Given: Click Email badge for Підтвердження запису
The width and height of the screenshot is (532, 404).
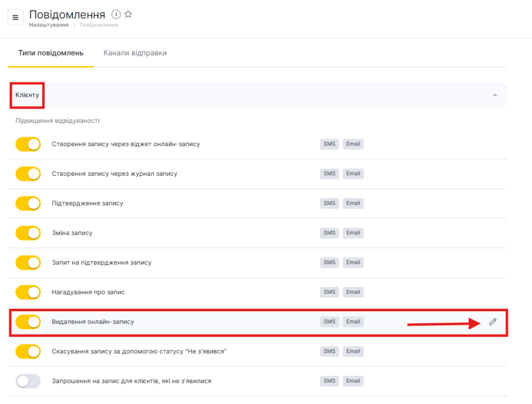Looking at the screenshot, I should (x=353, y=203).
